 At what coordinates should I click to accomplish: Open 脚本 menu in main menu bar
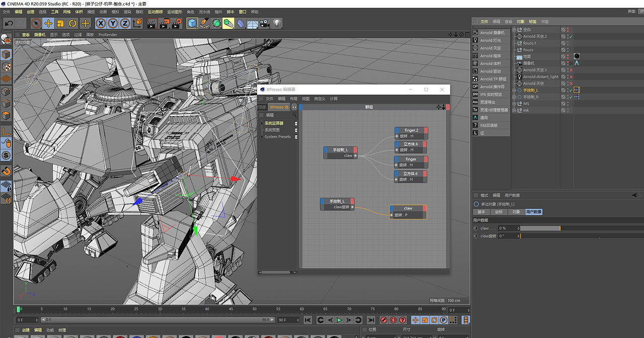click(230, 12)
